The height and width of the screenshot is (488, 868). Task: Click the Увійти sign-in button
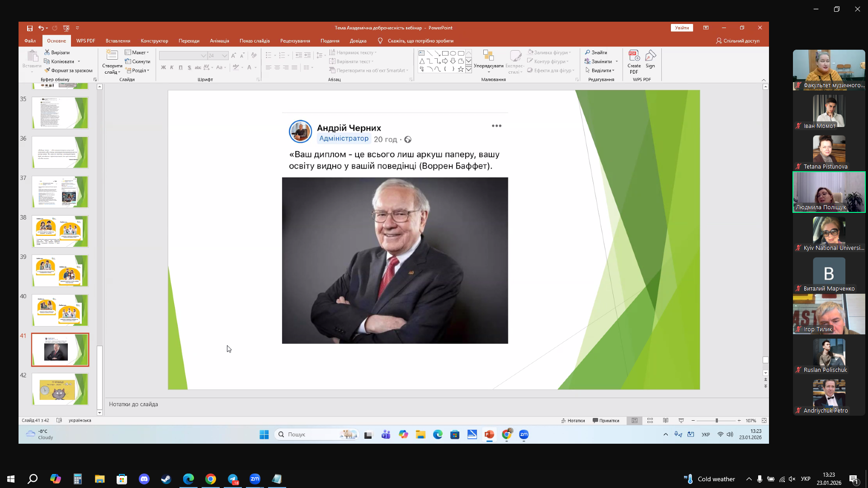[x=682, y=28]
